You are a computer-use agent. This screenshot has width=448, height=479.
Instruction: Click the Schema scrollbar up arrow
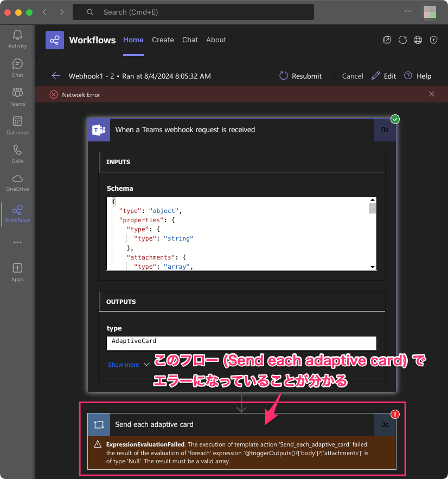click(372, 200)
